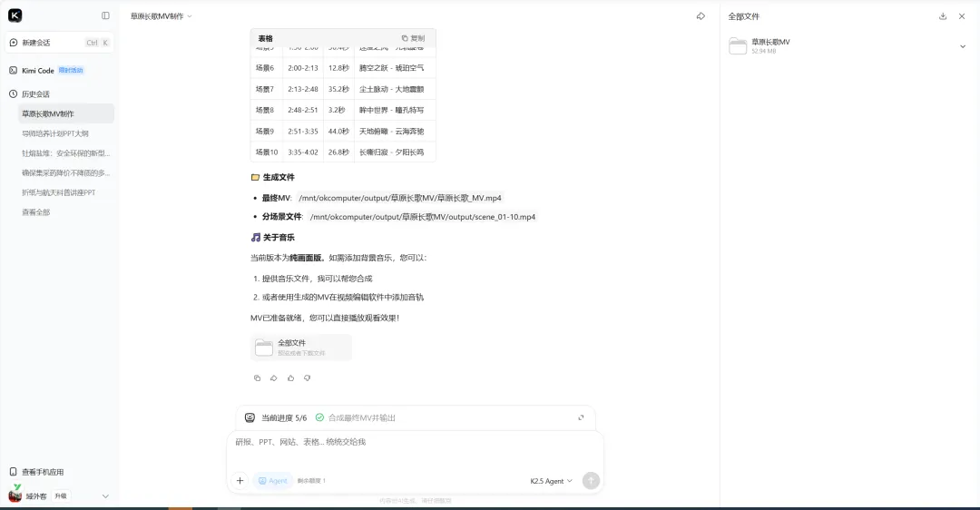
Task: Open the K2.5 Agent model dropdown
Action: tap(552, 481)
